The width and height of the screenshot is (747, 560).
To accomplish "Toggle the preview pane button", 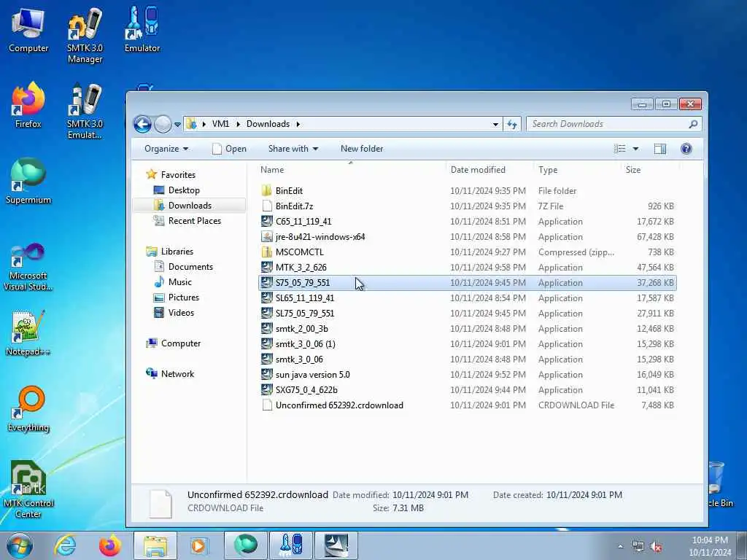I will [659, 149].
